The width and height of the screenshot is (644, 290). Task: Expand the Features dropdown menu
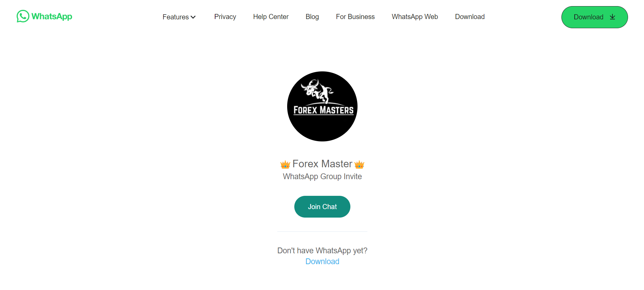(179, 17)
